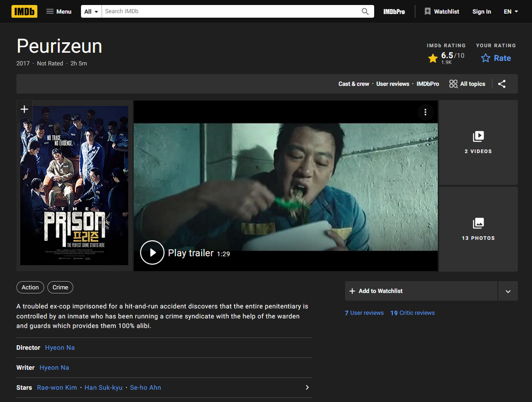
Task: Open IMDbPro from the header
Action: pyautogui.click(x=394, y=12)
